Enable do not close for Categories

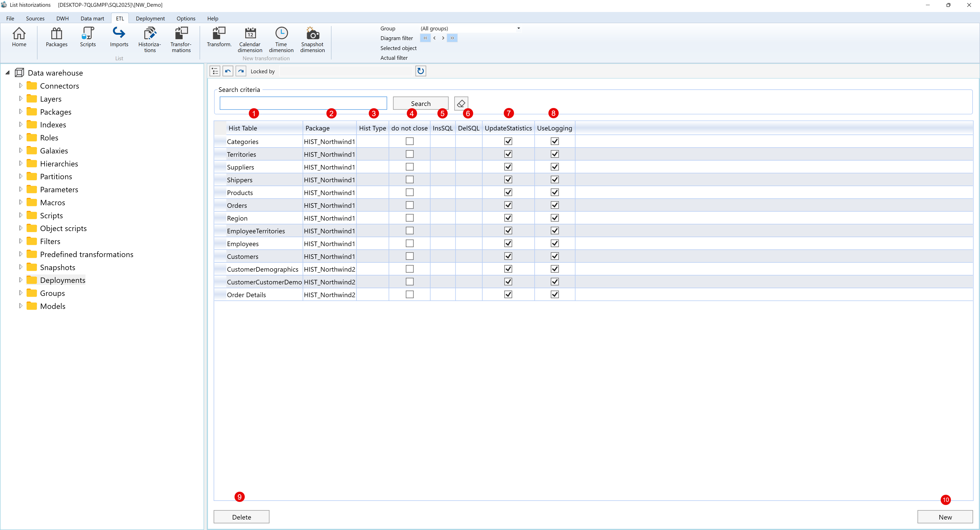[409, 141]
